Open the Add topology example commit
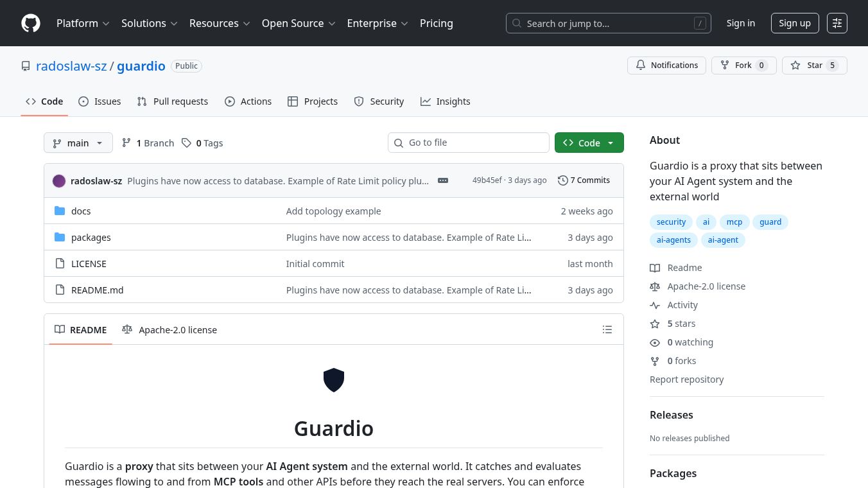 point(334,211)
